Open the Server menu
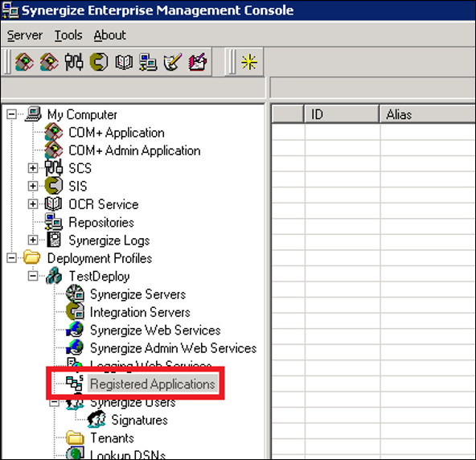The image size is (476, 460). (x=25, y=35)
